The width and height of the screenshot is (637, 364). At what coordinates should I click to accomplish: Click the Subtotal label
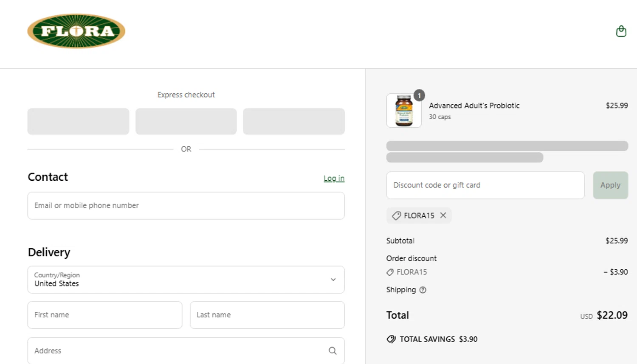click(400, 241)
